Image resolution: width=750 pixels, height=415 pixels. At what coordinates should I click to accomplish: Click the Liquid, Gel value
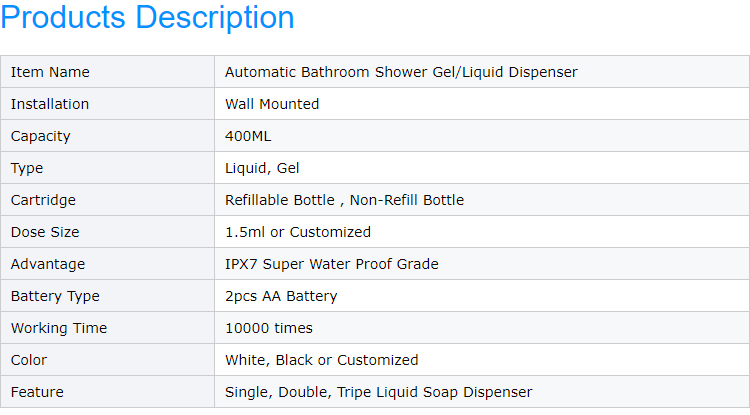coord(262,168)
